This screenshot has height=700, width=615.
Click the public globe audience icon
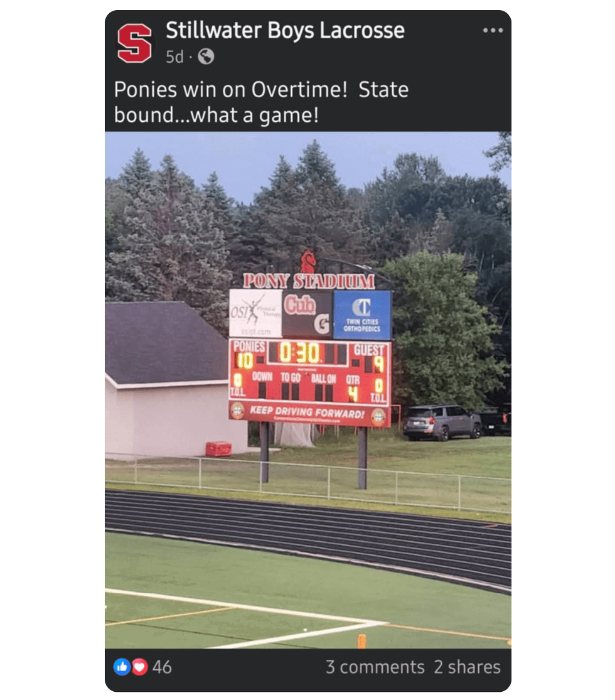[x=206, y=57]
